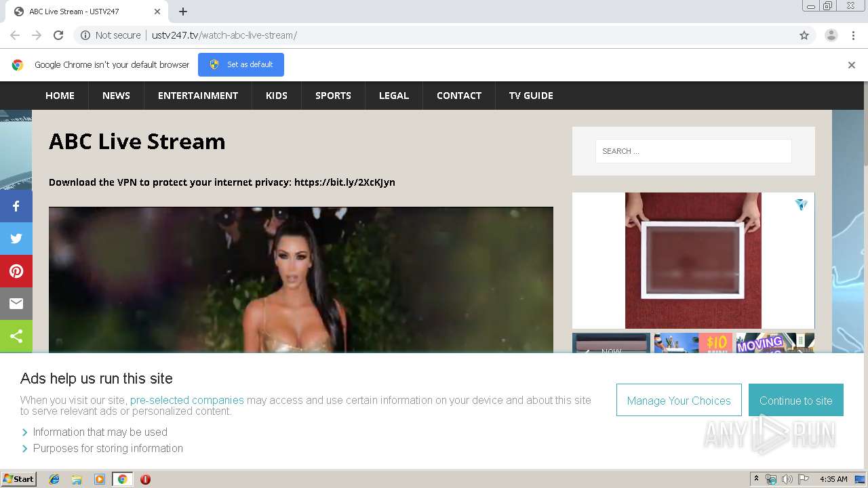The width and height of the screenshot is (868, 488).
Task: Share page by email sidebar icon
Action: pos(16,304)
